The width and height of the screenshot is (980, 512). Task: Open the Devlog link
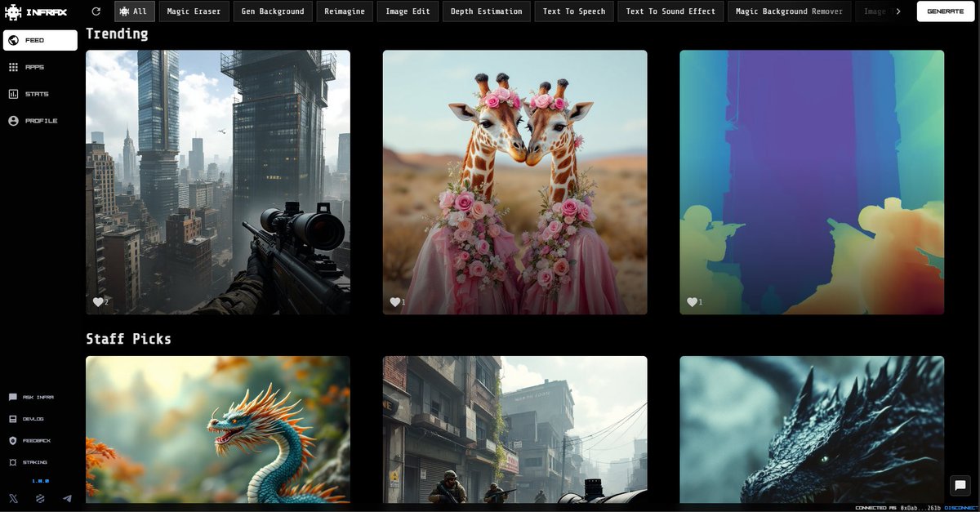33,419
